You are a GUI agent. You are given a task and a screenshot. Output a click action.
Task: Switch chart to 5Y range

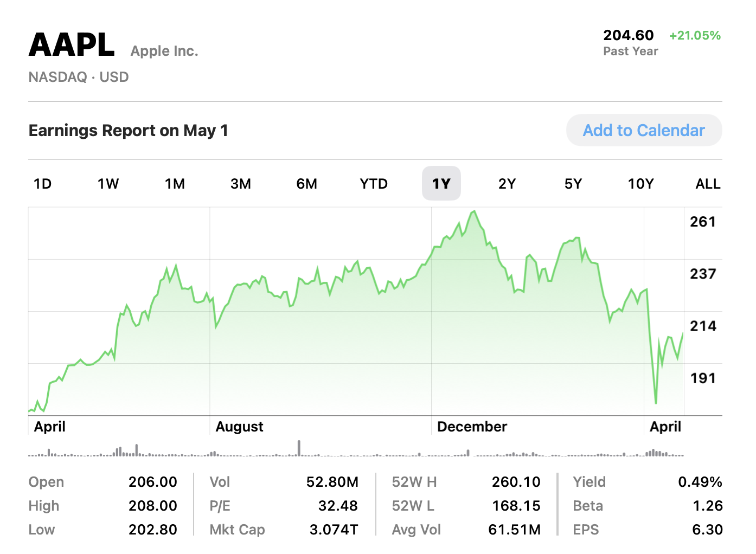pyautogui.click(x=573, y=184)
